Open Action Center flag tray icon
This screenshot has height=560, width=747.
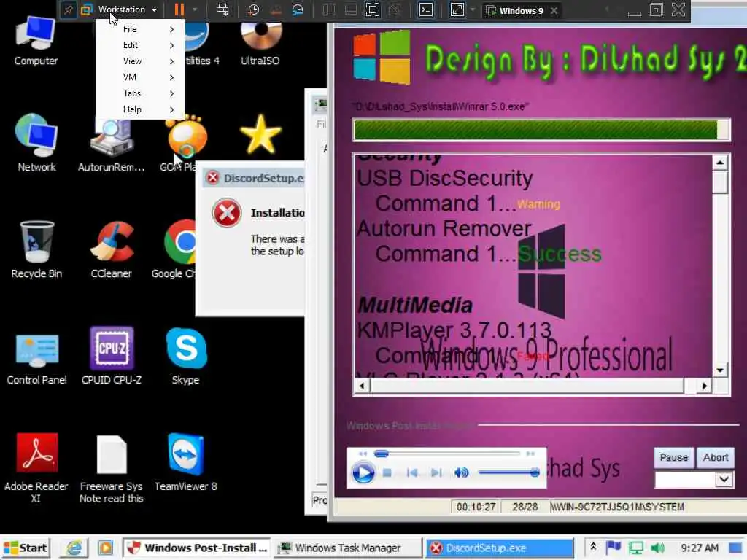tap(614, 548)
